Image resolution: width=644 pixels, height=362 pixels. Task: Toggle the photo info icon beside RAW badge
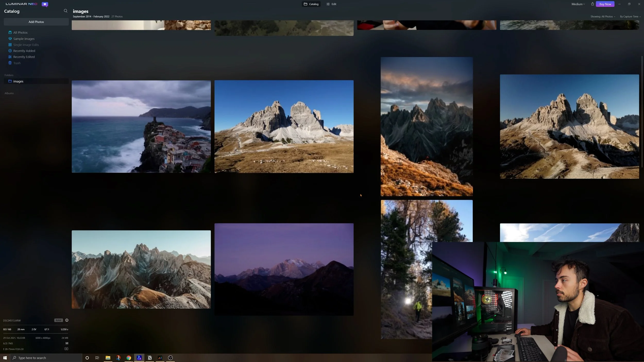[x=67, y=320]
